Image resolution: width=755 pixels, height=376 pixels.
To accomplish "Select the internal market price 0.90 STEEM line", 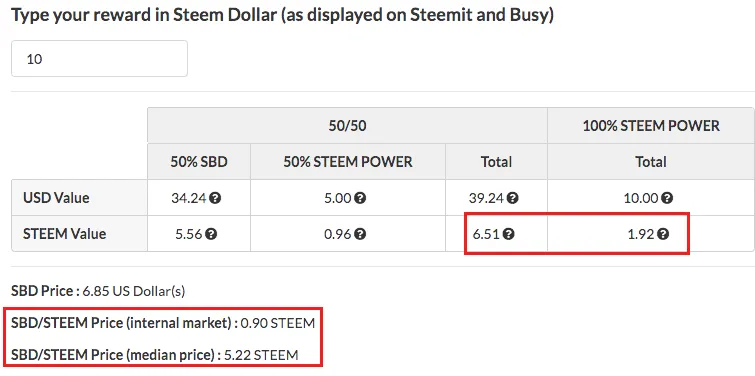I will [163, 323].
